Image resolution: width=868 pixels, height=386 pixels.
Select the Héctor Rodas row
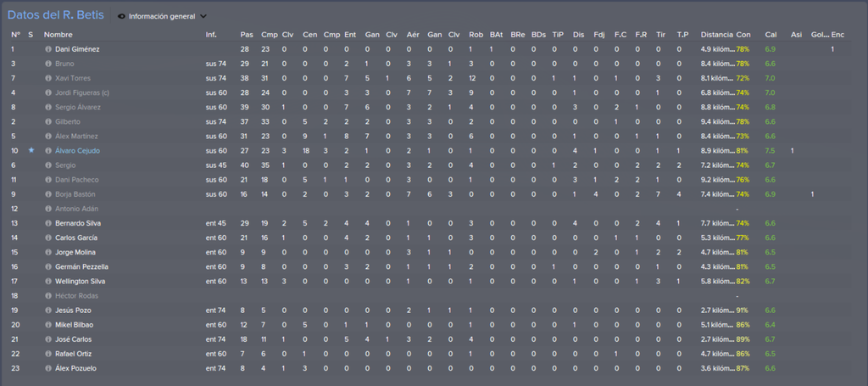coord(434,296)
